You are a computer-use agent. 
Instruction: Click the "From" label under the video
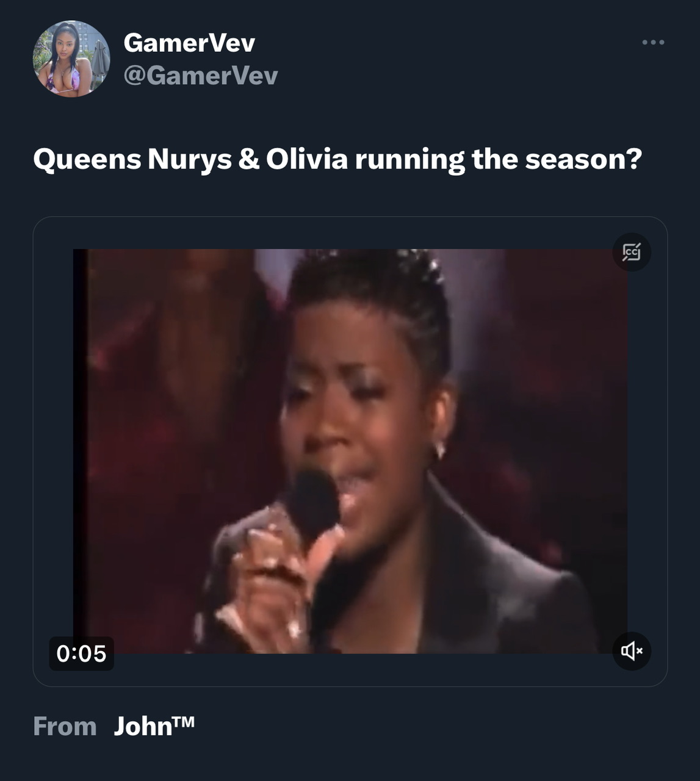click(65, 727)
